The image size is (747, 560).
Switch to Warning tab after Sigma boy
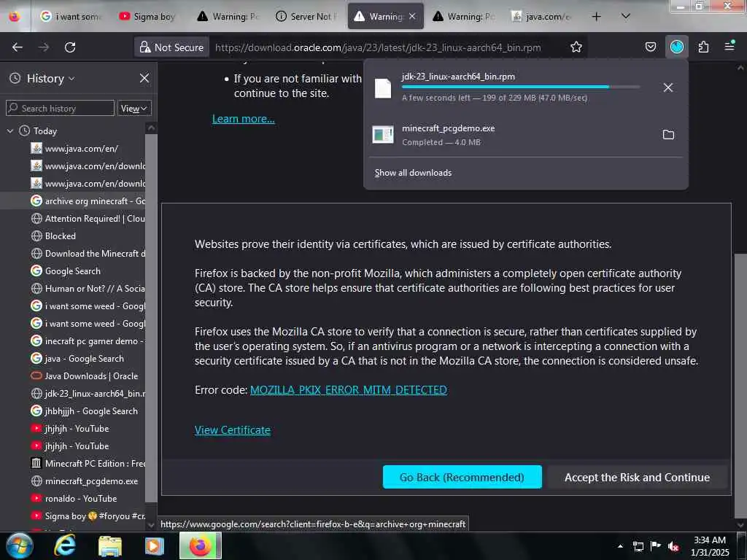228,17
